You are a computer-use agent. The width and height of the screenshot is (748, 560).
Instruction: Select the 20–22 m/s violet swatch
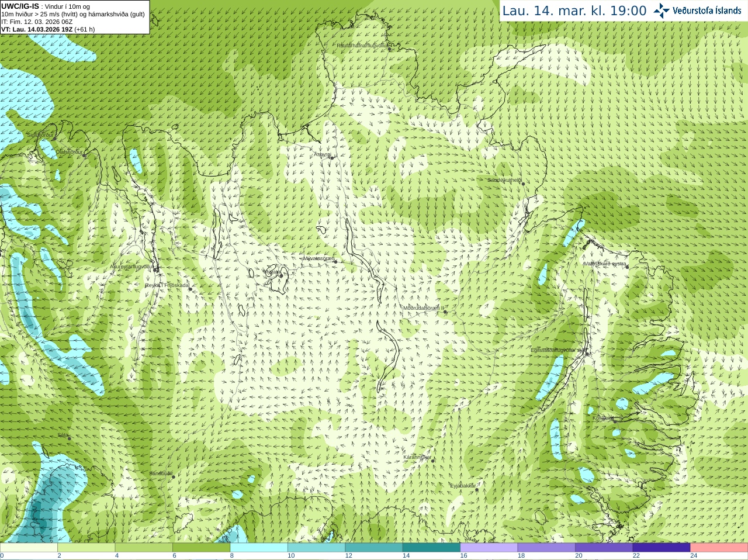click(604, 548)
